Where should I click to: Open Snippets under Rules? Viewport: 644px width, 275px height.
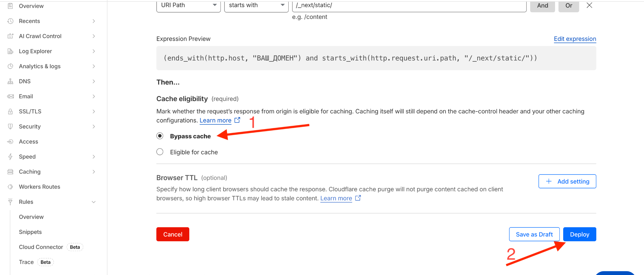coord(30,232)
